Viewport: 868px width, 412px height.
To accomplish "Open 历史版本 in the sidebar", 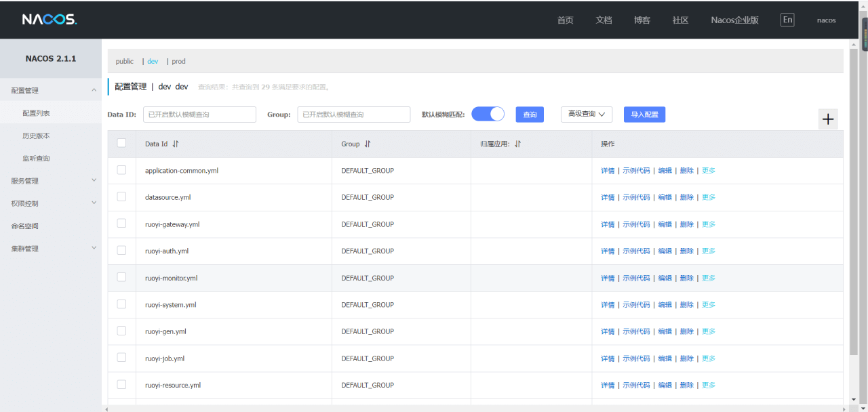I will (36, 136).
